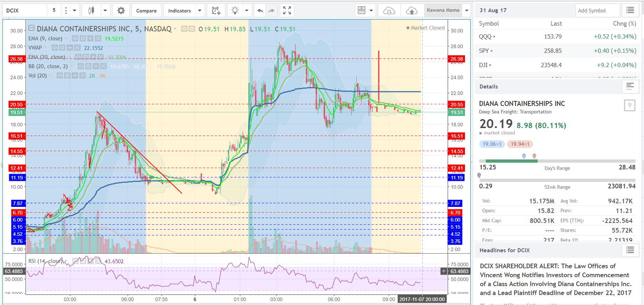The height and width of the screenshot is (305, 644).
Task: Hide the Vol indicator
Action: click(x=60, y=76)
